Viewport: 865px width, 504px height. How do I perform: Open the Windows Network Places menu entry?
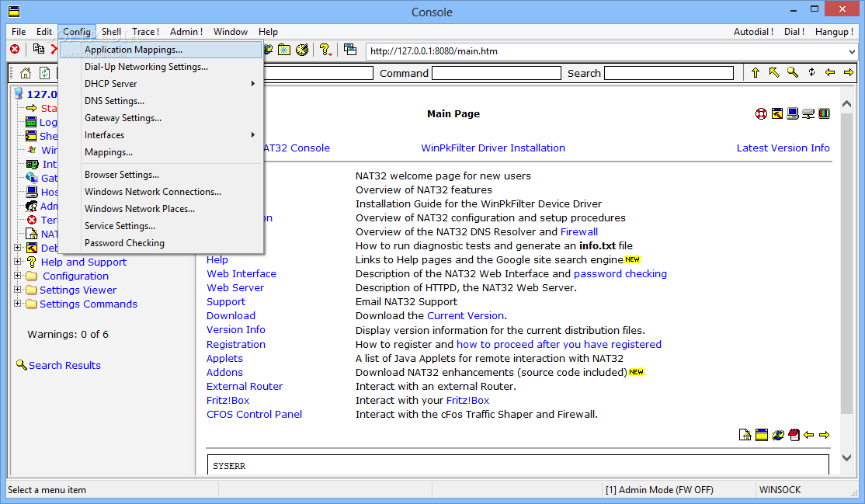coord(161,209)
